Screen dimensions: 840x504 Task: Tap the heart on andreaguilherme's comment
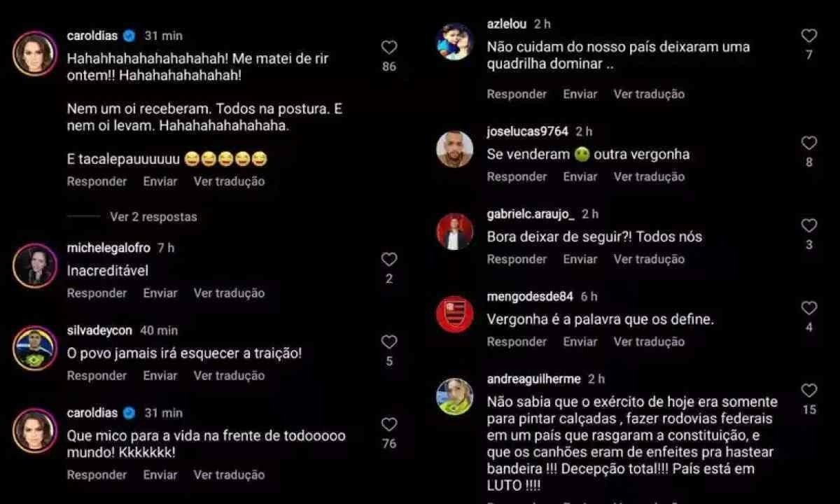(809, 391)
